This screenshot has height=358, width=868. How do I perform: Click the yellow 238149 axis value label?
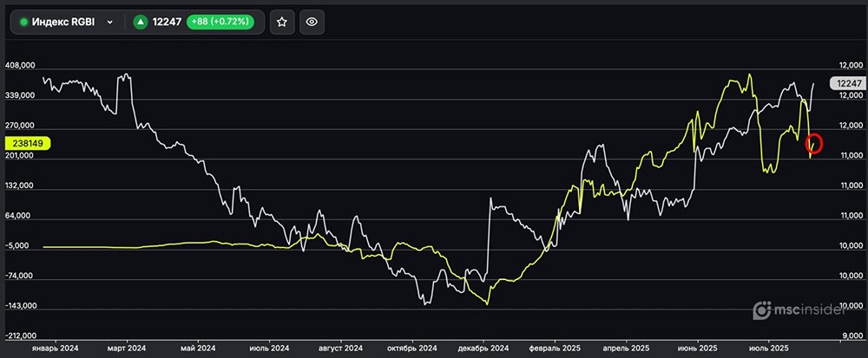(x=29, y=144)
